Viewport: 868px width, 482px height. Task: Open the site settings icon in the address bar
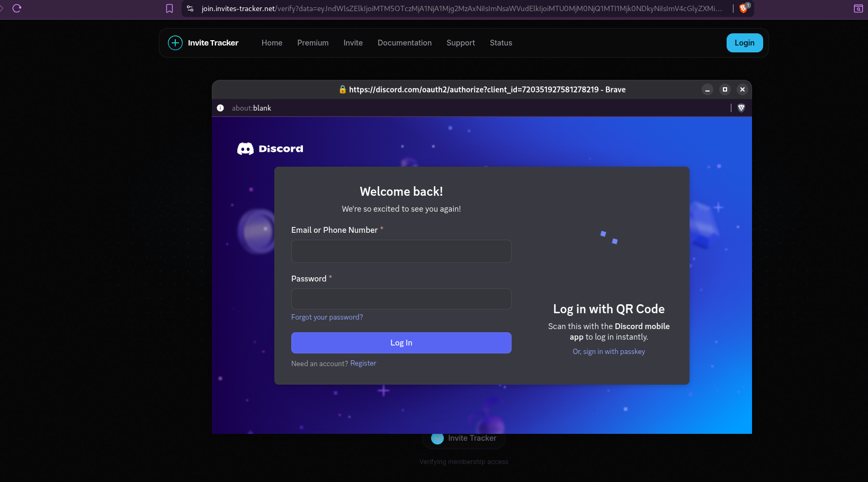pyautogui.click(x=190, y=8)
